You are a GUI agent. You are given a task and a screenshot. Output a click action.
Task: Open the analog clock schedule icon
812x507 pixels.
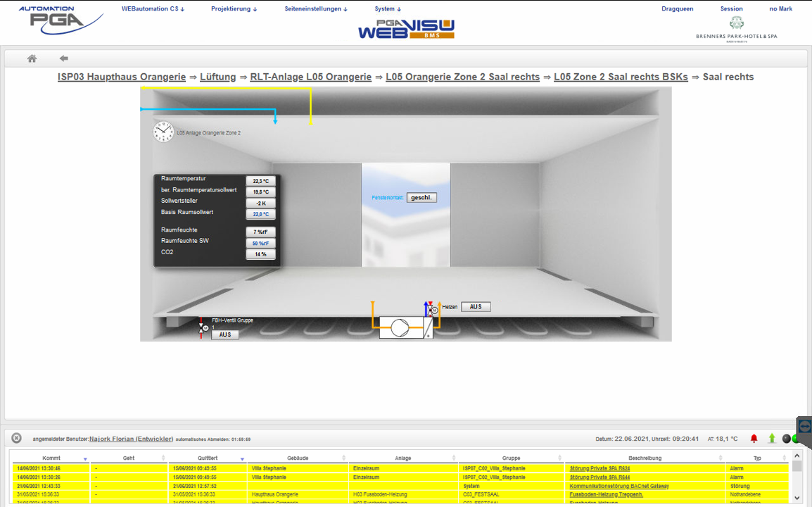coord(163,132)
